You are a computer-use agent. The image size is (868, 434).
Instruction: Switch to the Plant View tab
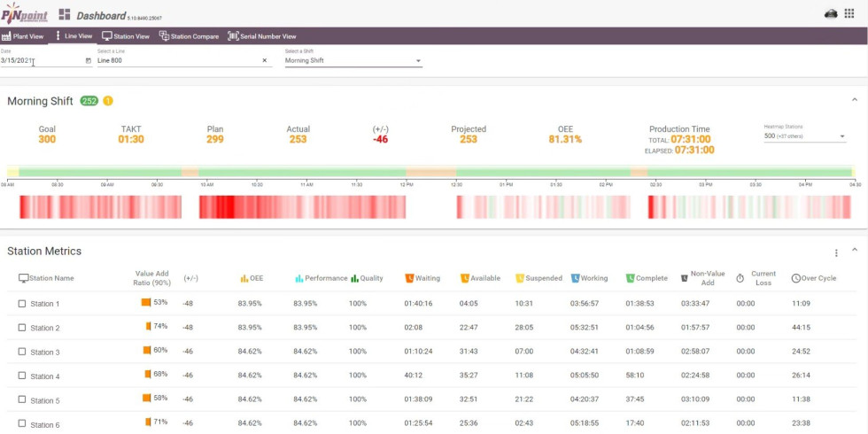(23, 36)
